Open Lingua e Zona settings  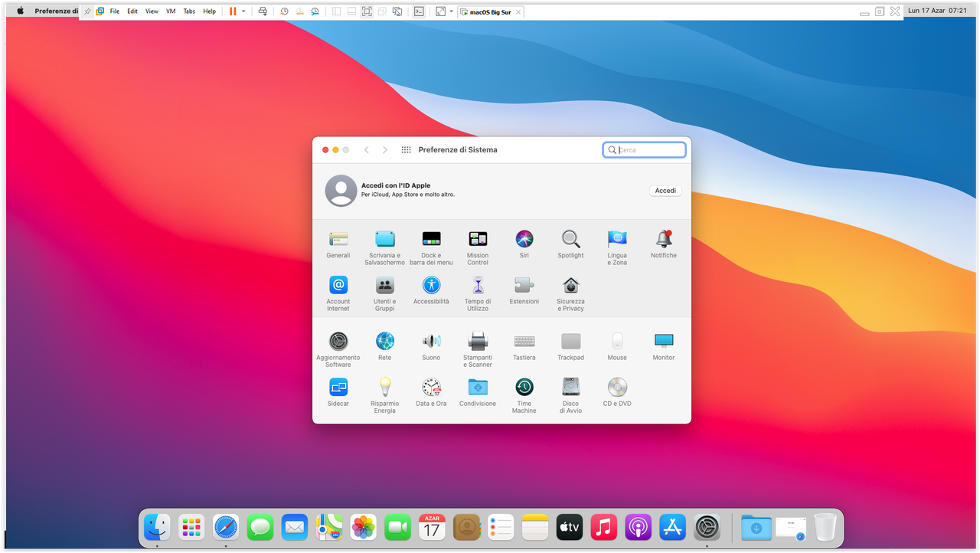[617, 247]
